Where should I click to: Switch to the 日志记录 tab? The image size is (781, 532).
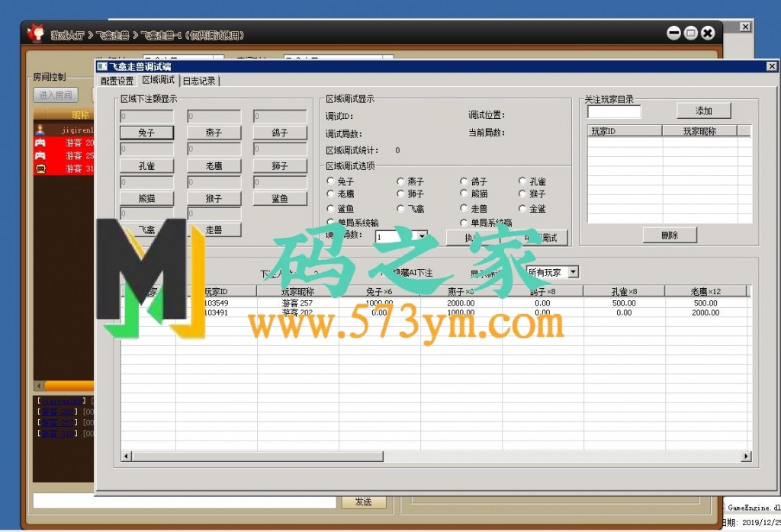click(x=199, y=81)
